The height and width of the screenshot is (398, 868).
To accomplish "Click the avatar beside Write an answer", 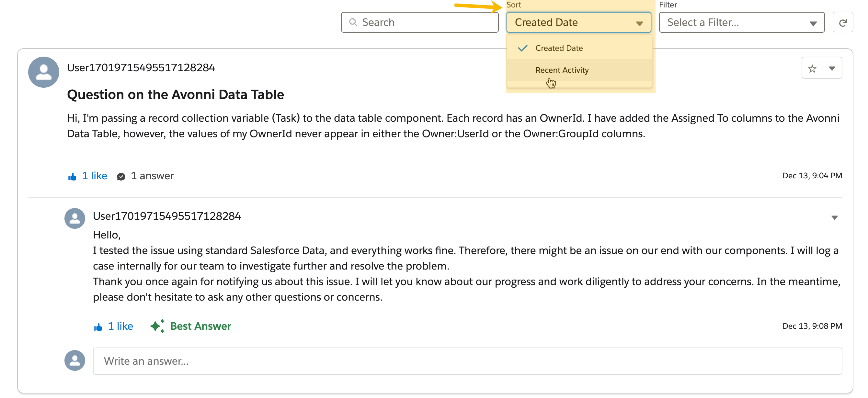I will (x=74, y=360).
